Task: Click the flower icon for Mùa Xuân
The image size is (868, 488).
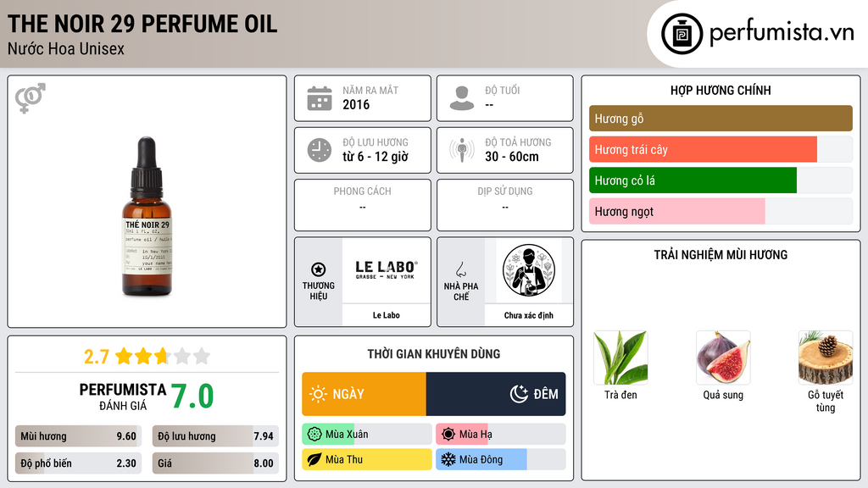Action: click(314, 435)
